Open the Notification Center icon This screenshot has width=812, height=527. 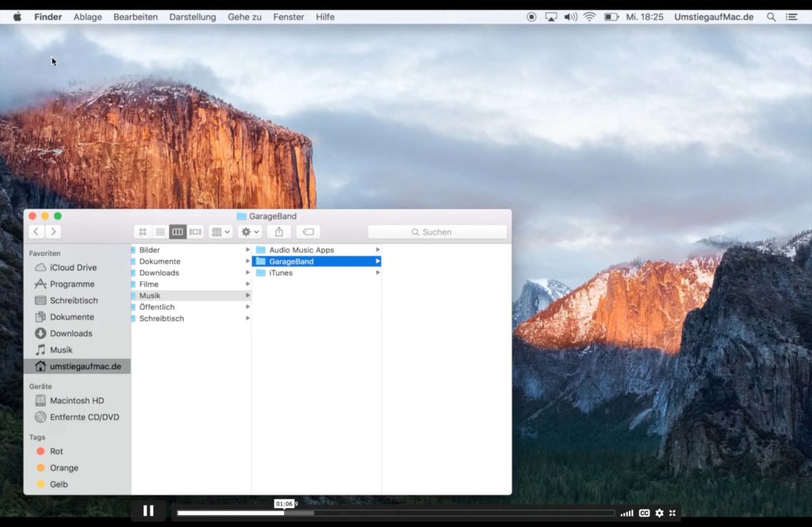point(791,17)
